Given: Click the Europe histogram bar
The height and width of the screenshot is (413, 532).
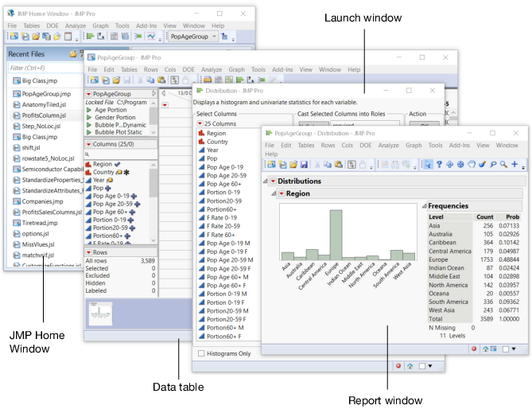Looking at the screenshot, I should (x=336, y=235).
